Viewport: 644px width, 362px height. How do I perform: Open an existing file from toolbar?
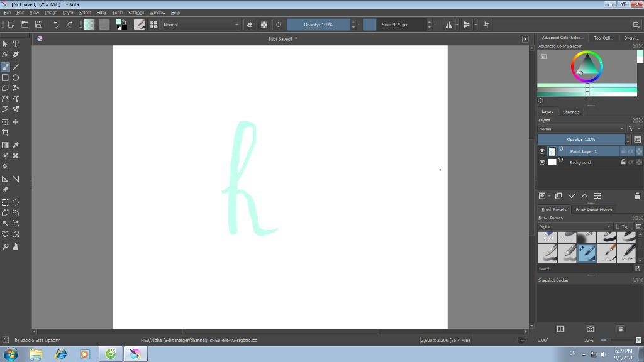point(25,25)
